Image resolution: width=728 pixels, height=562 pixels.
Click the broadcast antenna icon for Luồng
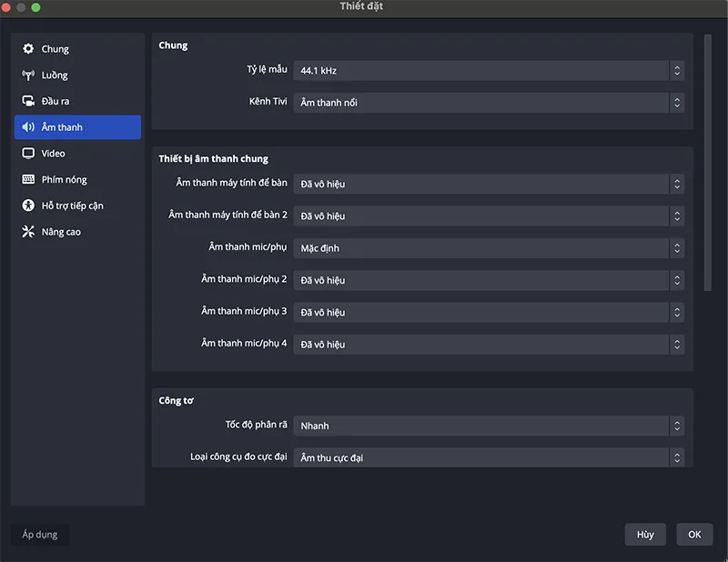point(28,75)
